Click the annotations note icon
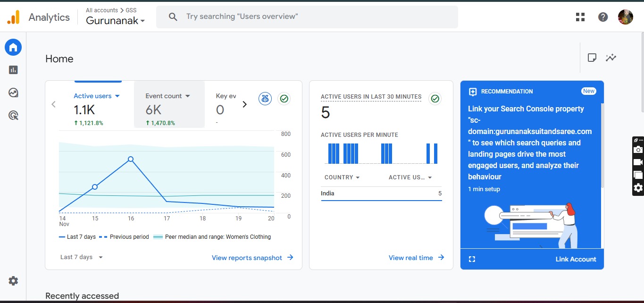The width and height of the screenshot is (644, 303). [592, 58]
